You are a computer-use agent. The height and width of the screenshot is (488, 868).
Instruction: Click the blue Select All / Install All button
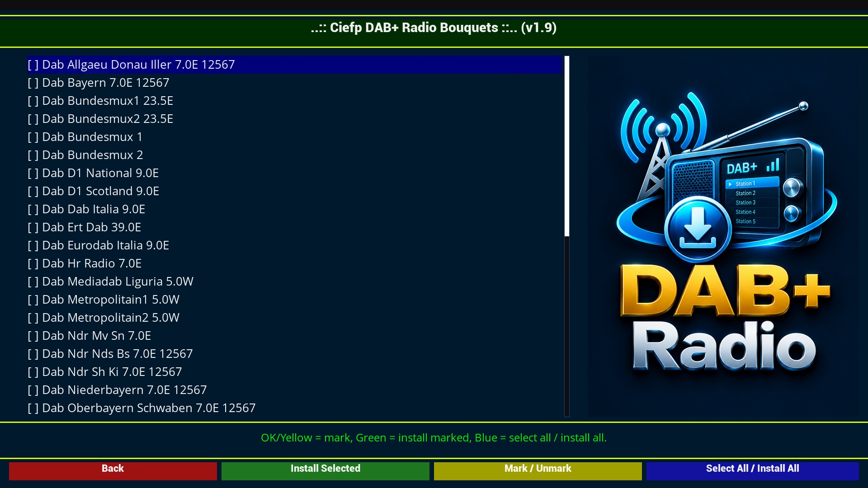[x=752, y=470]
